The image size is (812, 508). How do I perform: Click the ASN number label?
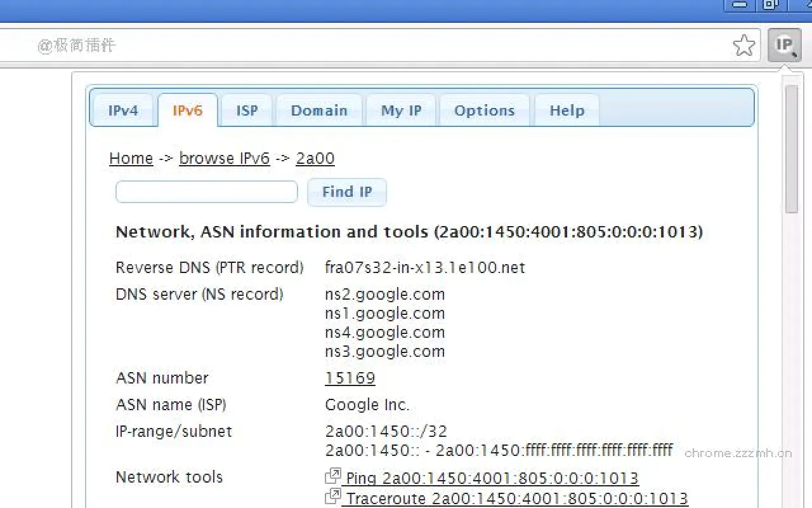coord(162,378)
